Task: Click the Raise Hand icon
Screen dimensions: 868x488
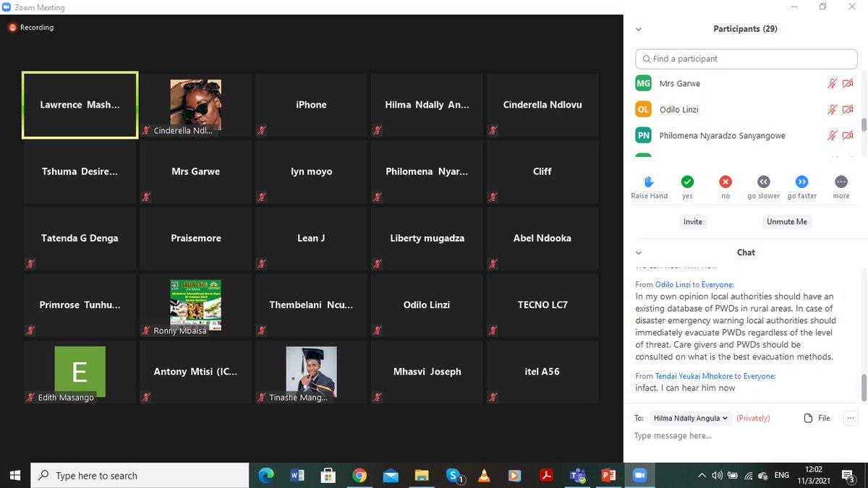Action: click(649, 181)
